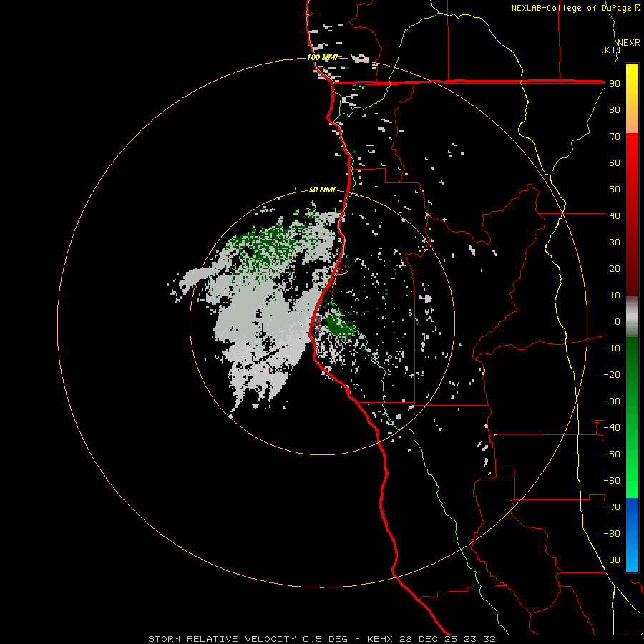Image resolution: width=644 pixels, height=644 pixels.
Task: Click the NEXR label near color bar
Action: 629,43
